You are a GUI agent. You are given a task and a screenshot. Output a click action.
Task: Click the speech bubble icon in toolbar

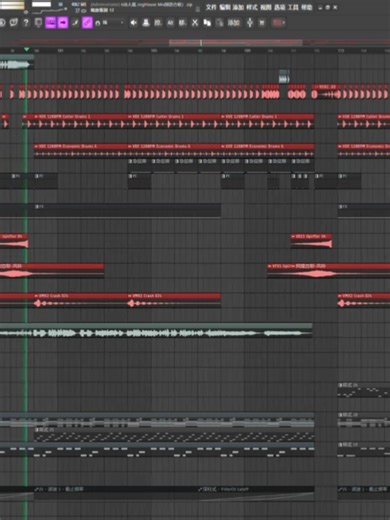click(14, 23)
